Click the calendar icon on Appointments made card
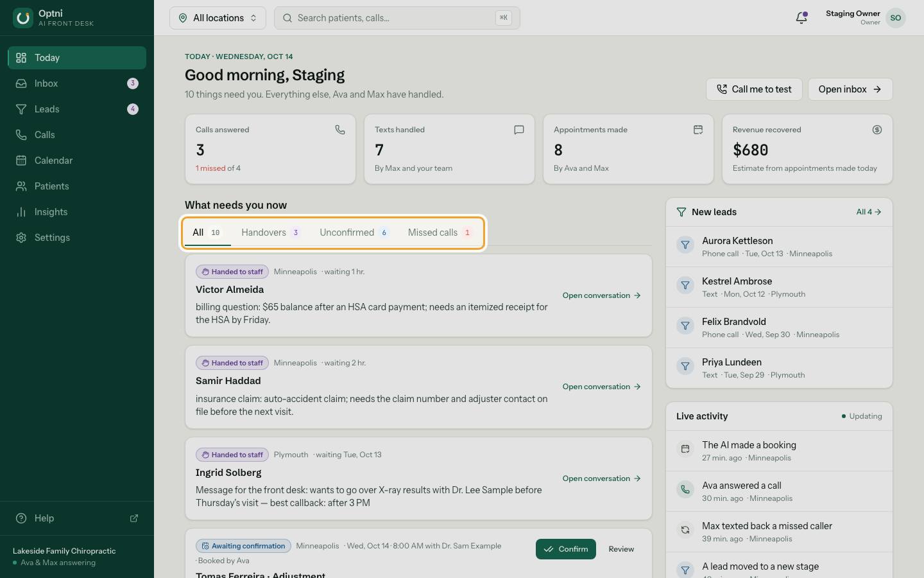 point(698,130)
